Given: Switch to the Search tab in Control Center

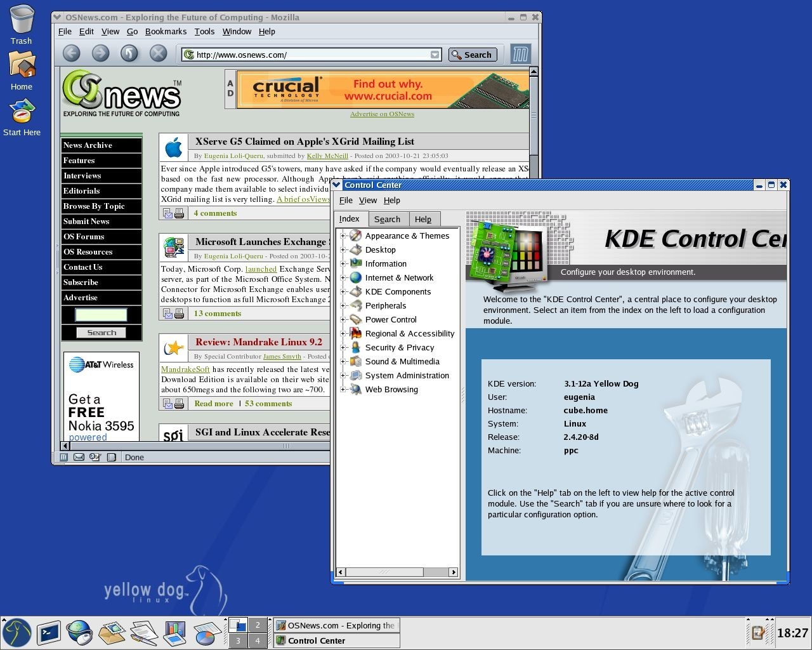Looking at the screenshot, I should click(x=387, y=219).
